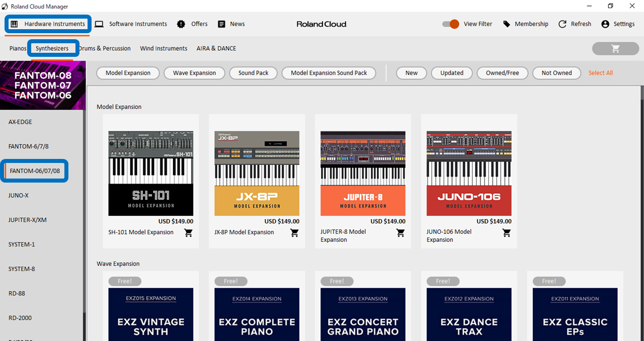Click SH-101 Model Expansion title text
Image resolution: width=644 pixels, height=341 pixels.
[x=141, y=232]
